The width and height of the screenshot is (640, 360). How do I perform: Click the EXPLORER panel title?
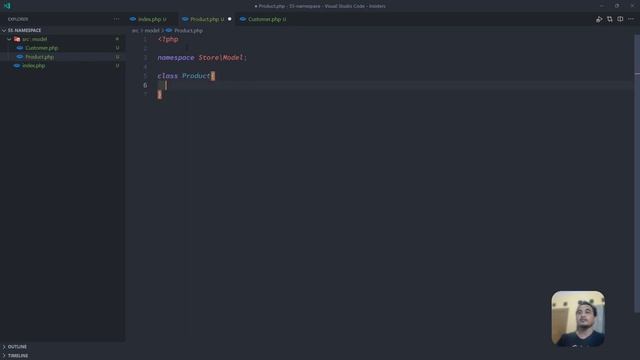coord(18,19)
